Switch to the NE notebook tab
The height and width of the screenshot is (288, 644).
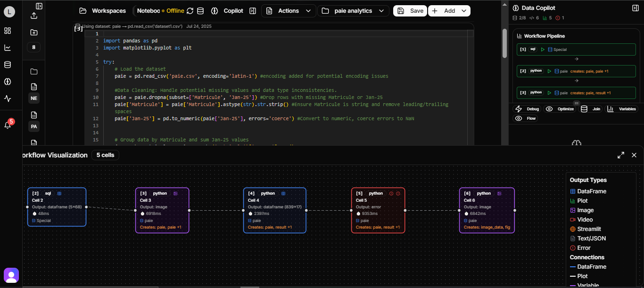[x=33, y=98]
